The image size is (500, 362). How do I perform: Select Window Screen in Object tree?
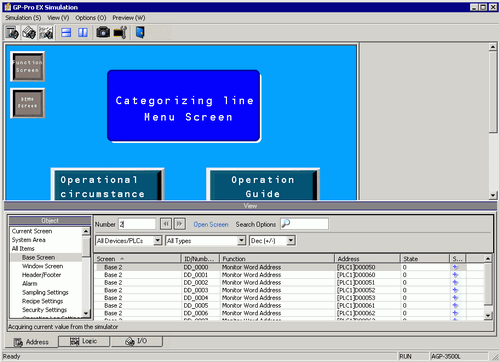[x=42, y=266]
